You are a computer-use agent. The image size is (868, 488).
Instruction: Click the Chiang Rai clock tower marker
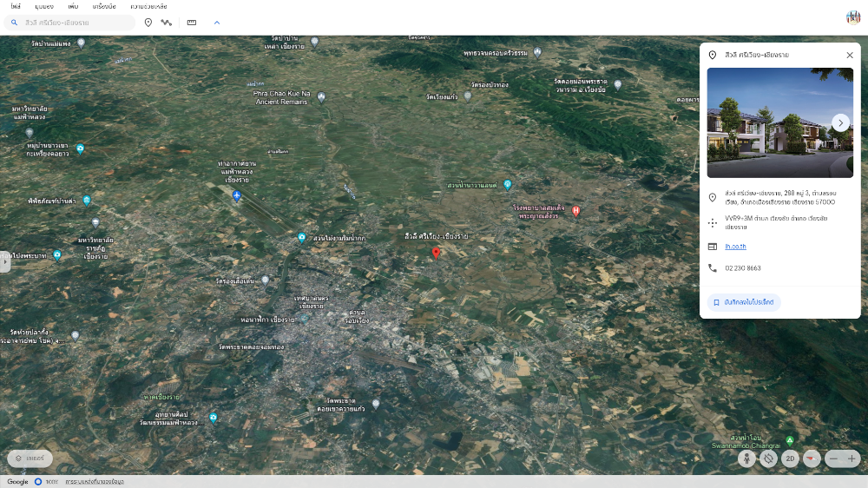click(x=304, y=319)
